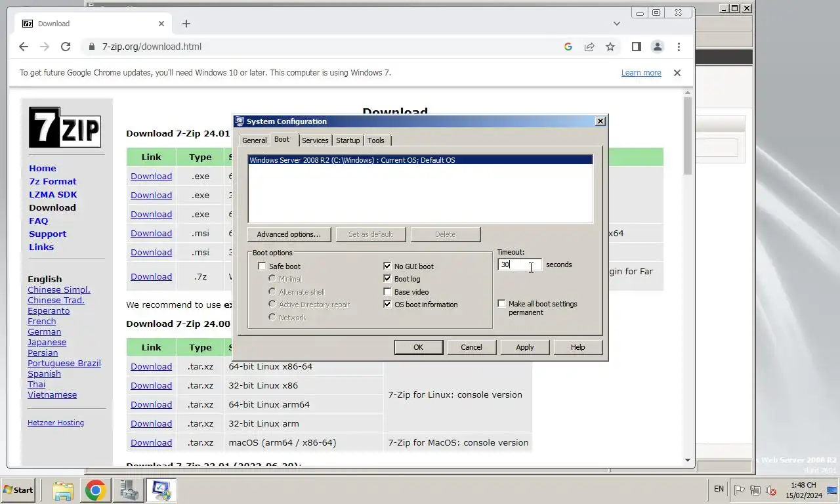Select Windows Server 2008 R2 boot entry
This screenshot has width=840, height=504.
coord(420,160)
